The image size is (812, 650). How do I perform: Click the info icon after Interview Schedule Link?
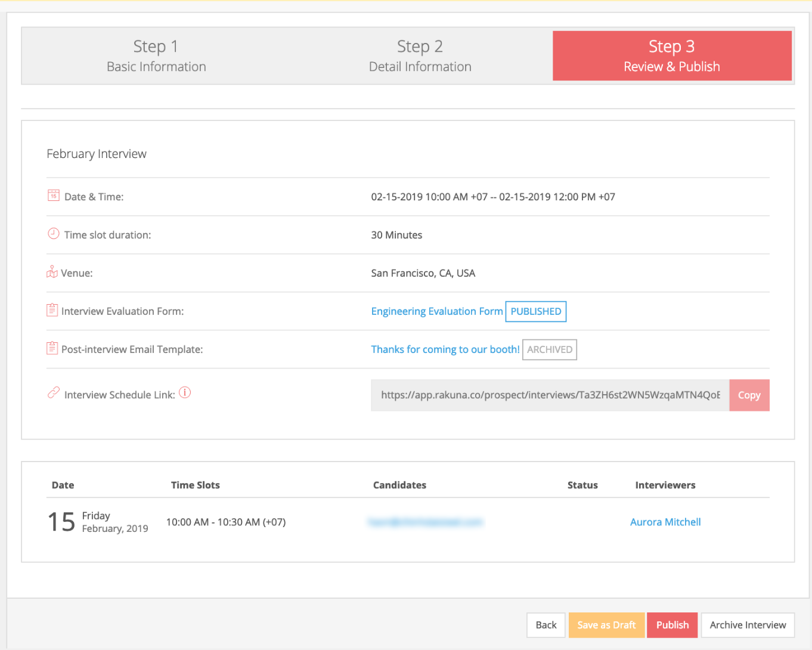[x=185, y=392]
